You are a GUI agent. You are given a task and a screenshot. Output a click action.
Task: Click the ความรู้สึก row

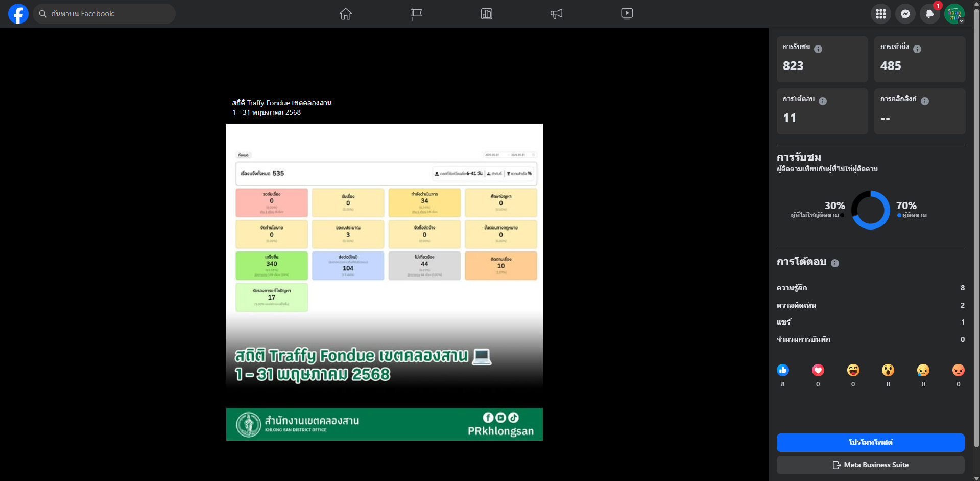point(871,288)
